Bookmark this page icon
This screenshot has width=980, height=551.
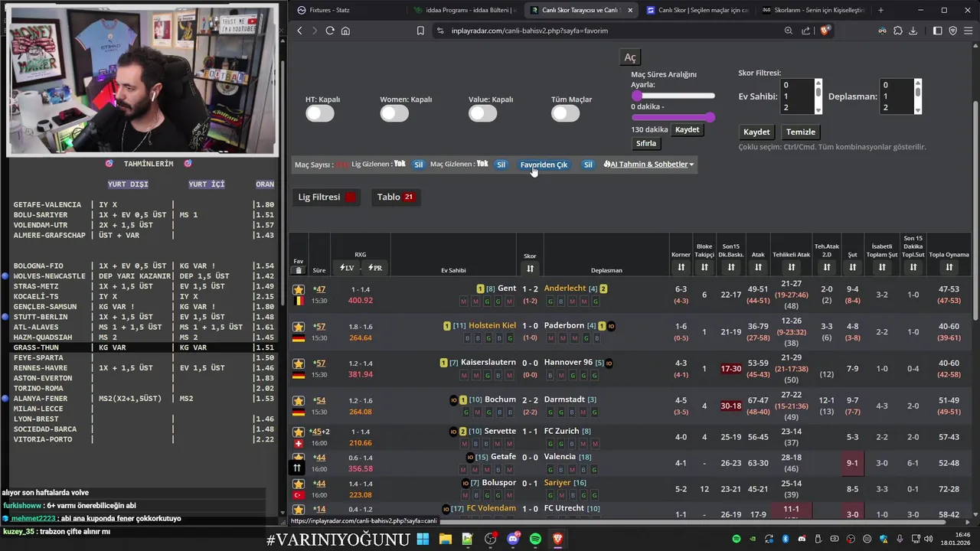pyautogui.click(x=420, y=31)
